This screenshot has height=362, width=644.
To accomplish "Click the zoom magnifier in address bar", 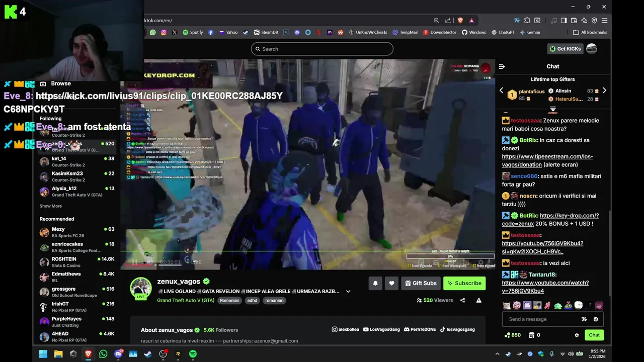I will pos(436,20).
